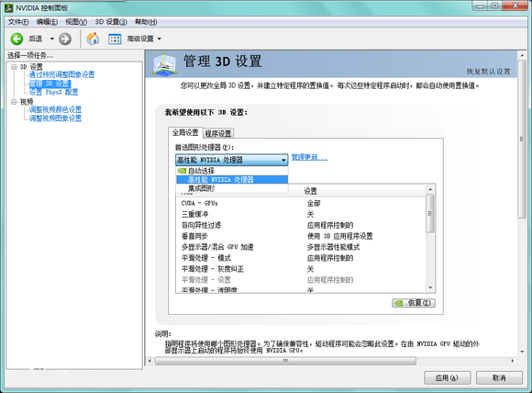Click the 管理 3D 设置 header cube icon
The width and height of the screenshot is (532, 393).
point(164,63)
